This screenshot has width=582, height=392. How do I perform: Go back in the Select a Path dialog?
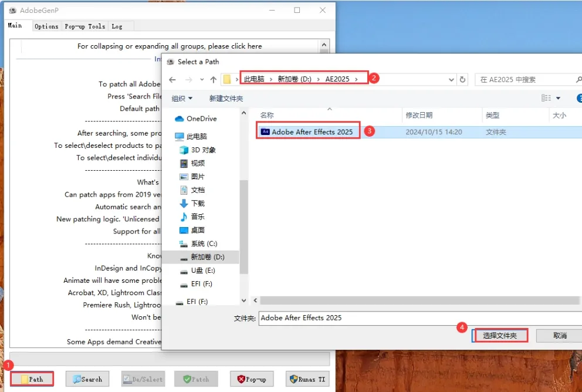(172, 79)
